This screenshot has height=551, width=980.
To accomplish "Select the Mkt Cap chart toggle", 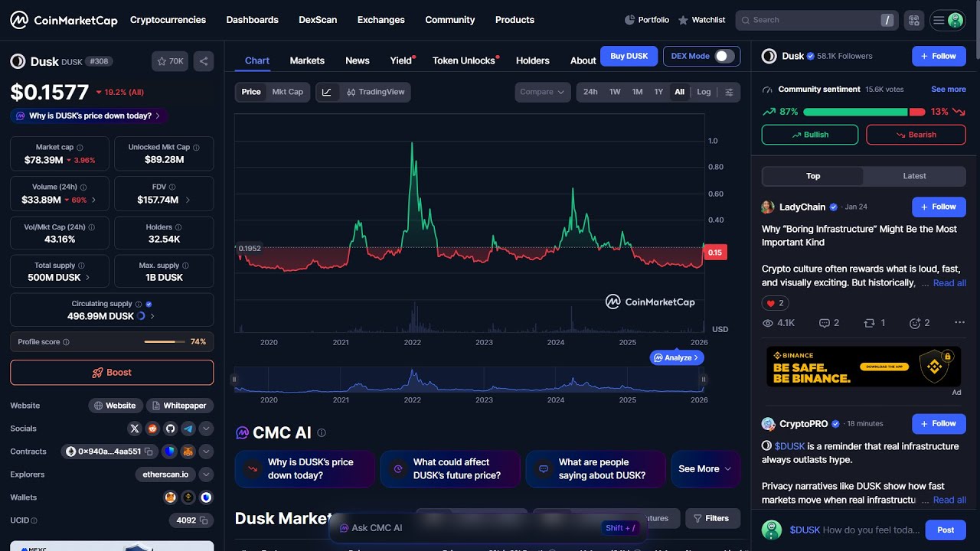I will click(x=288, y=92).
